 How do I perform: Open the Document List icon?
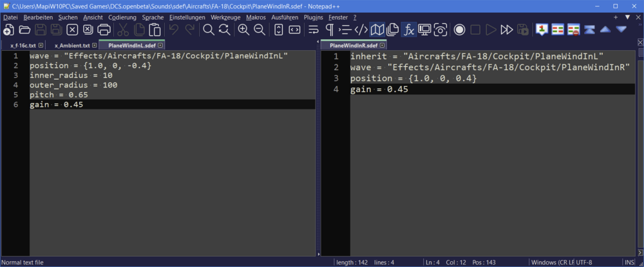(393, 30)
